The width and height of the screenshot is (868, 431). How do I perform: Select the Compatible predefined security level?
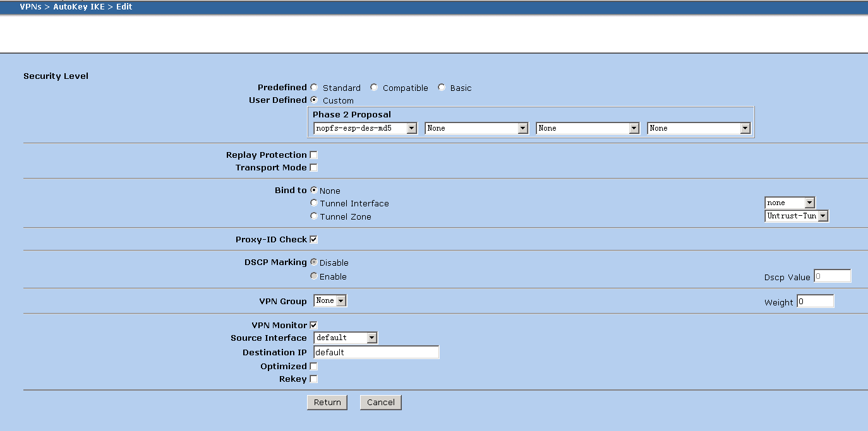[374, 88]
